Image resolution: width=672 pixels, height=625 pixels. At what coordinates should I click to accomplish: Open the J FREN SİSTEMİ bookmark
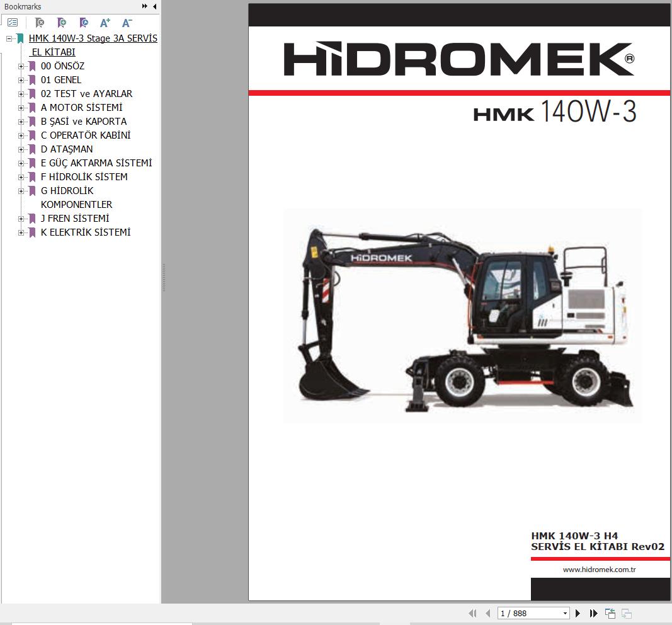[75, 219]
